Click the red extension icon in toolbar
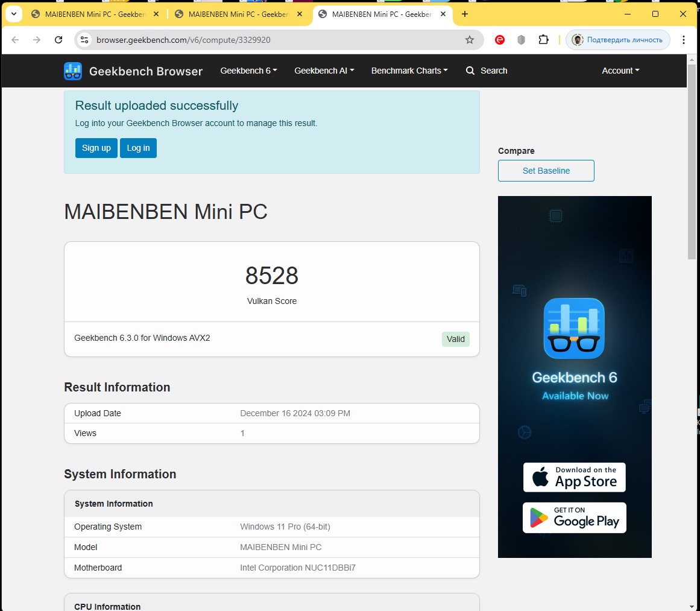 pyautogui.click(x=500, y=40)
